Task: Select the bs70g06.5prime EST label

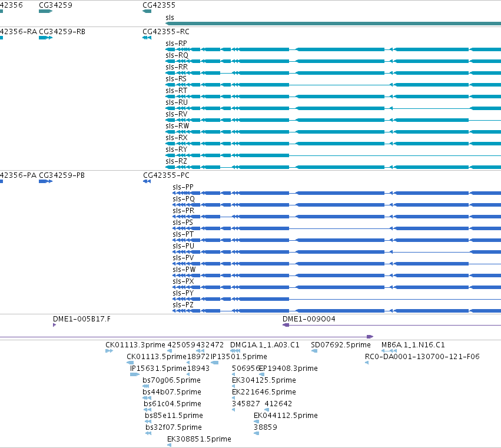Action: click(171, 380)
